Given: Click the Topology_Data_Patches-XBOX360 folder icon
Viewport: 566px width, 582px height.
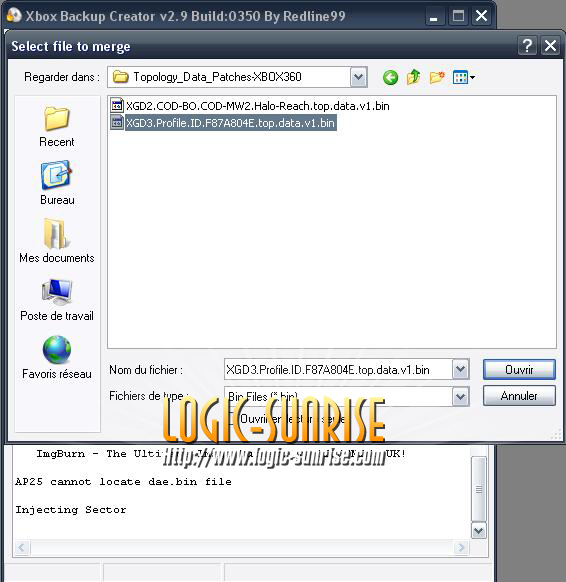Looking at the screenshot, I should (120, 77).
